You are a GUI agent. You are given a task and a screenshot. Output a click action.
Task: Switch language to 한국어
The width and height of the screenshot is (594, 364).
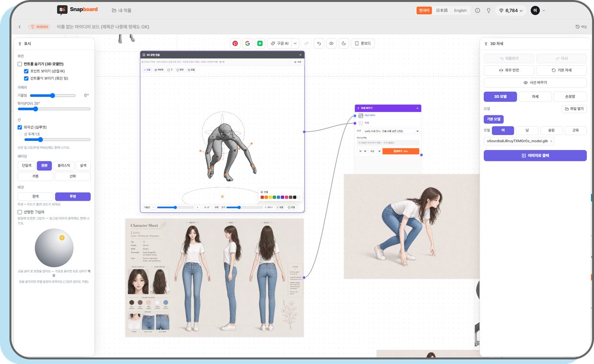(x=424, y=10)
